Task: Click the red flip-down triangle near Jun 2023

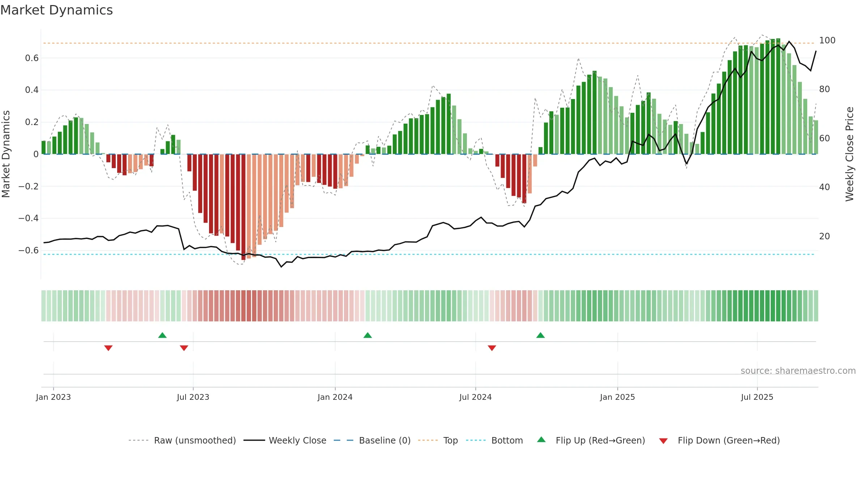Action: coord(184,348)
